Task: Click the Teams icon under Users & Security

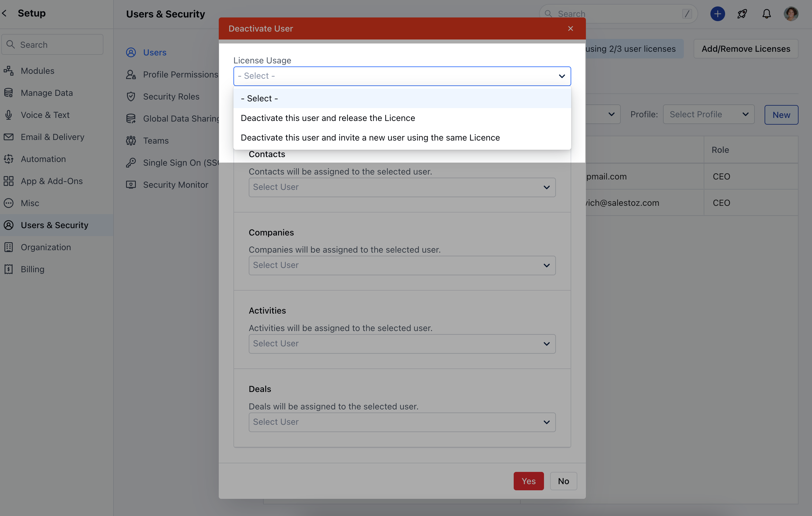Action: coord(131,140)
